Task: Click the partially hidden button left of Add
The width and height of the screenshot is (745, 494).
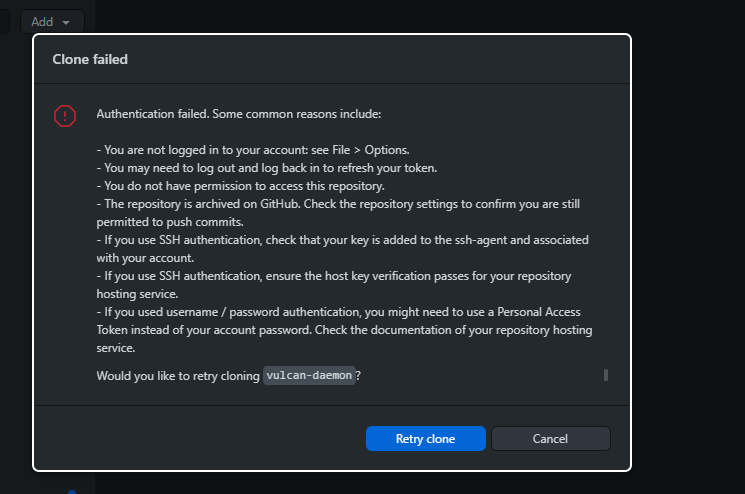Action: coord(5,21)
